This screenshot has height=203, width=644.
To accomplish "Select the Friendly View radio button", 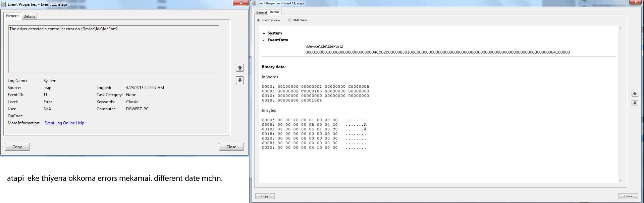I will pyautogui.click(x=258, y=20).
